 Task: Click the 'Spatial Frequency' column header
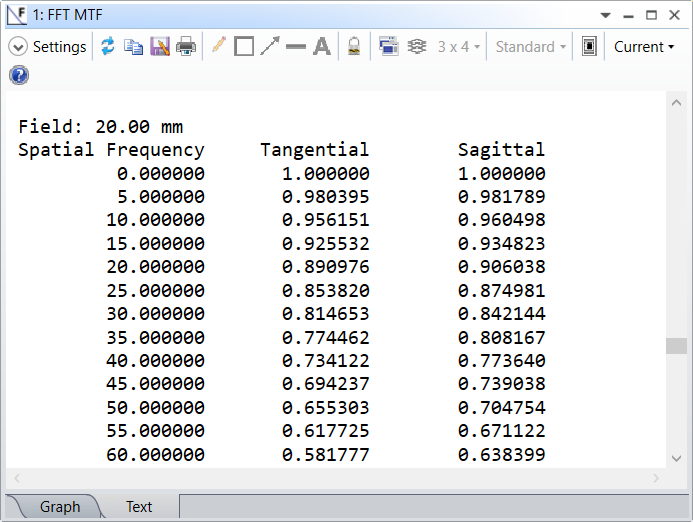click(111, 150)
